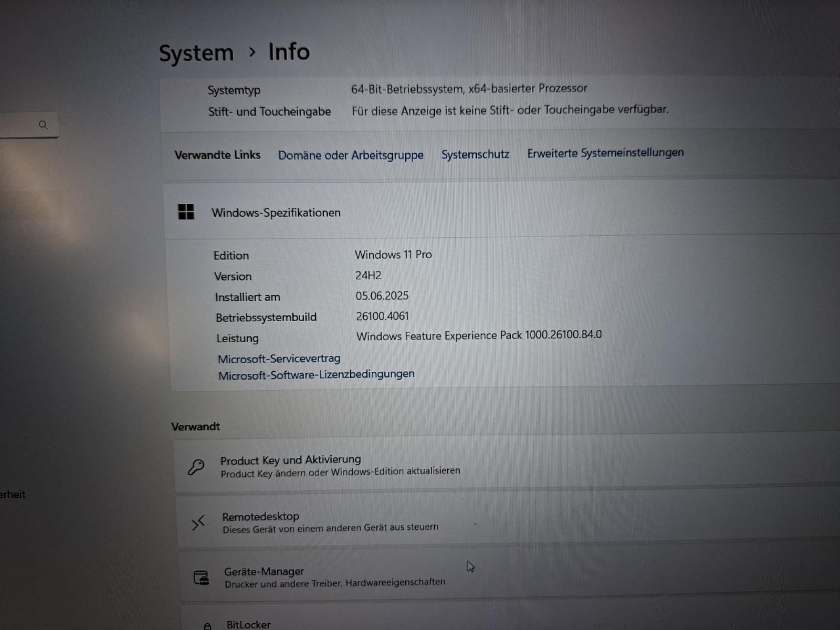
Task: Open Erweiterte Systemeinstellungen link
Action: tap(605, 153)
